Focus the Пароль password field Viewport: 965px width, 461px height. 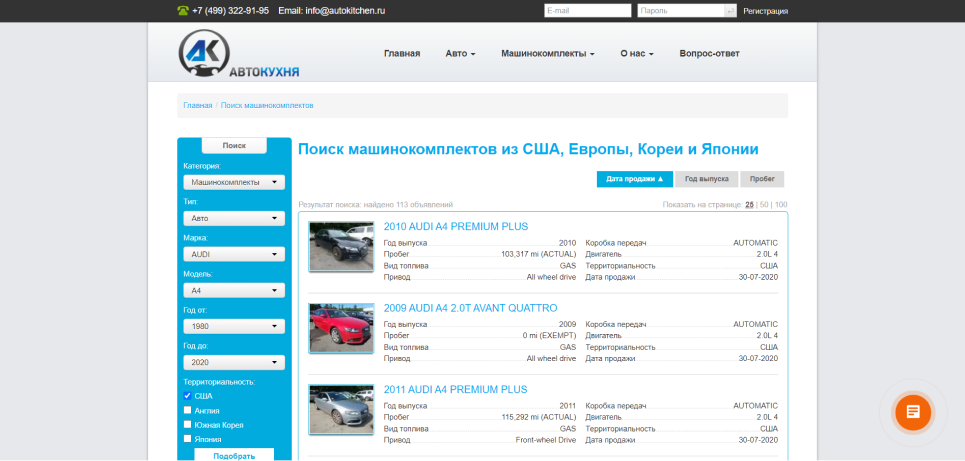click(x=681, y=10)
